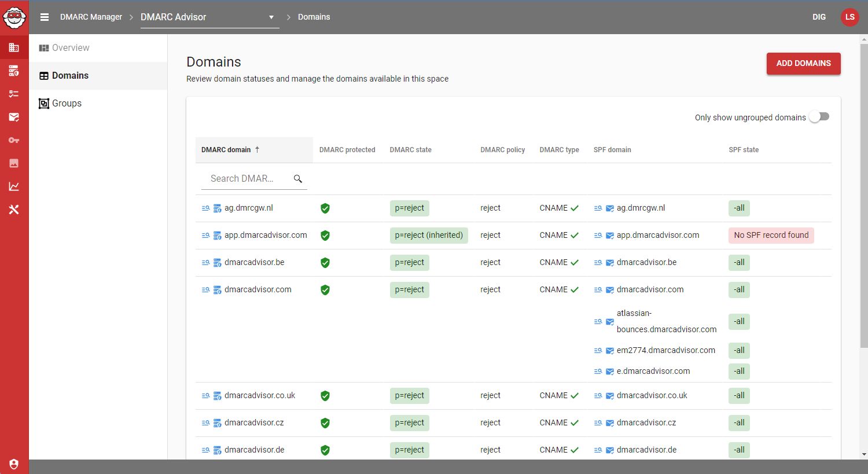Open the Groups section
This screenshot has height=474, width=868.
tap(98, 104)
